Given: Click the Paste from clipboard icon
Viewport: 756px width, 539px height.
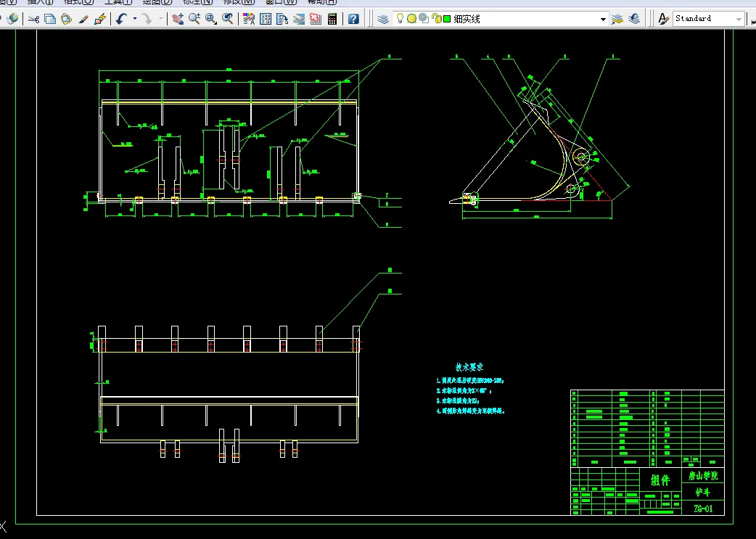Looking at the screenshot, I should 67,19.
